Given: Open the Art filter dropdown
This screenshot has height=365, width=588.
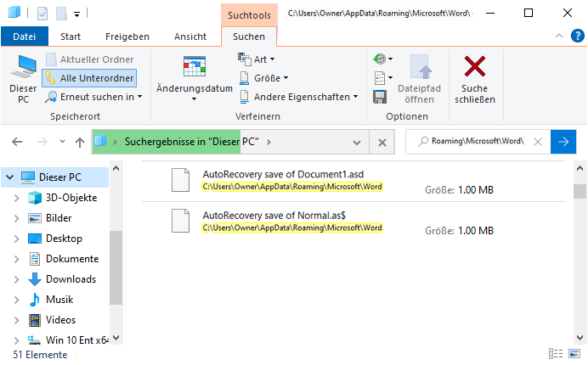Looking at the screenshot, I should tap(258, 59).
